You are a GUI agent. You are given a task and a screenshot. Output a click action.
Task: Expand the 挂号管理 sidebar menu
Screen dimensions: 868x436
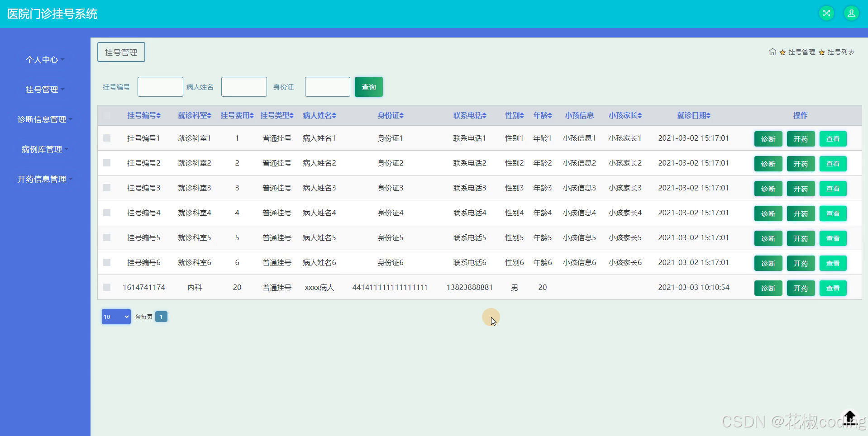(x=45, y=90)
